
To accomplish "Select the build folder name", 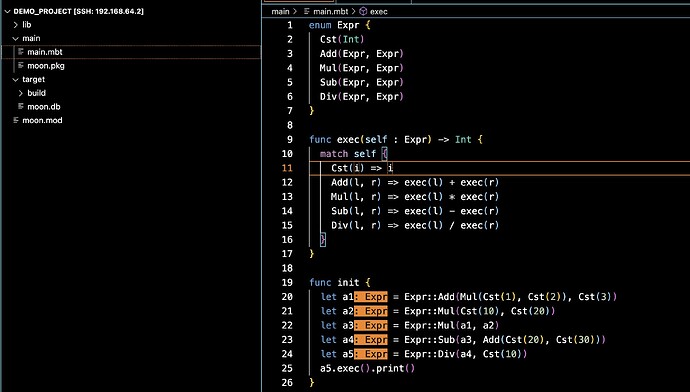I will pyautogui.click(x=37, y=93).
